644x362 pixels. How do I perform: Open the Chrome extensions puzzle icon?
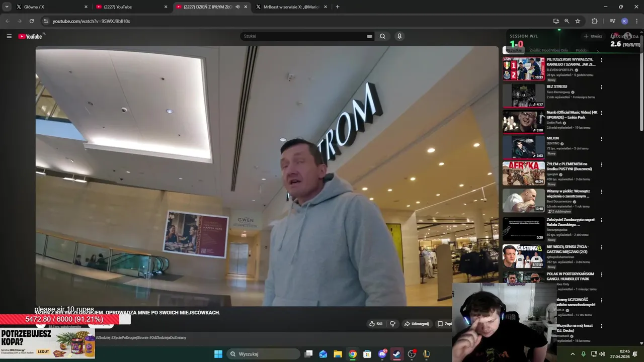(x=595, y=21)
